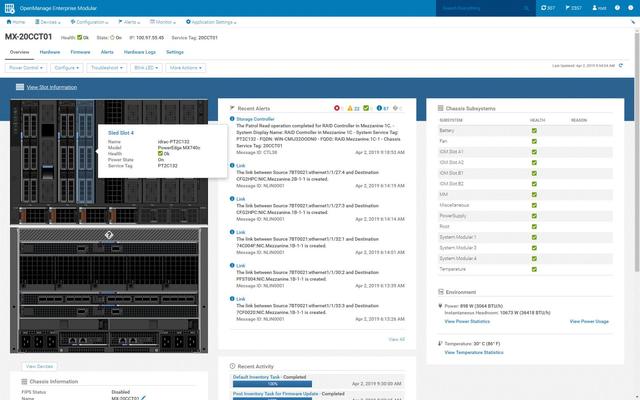Image resolution: width=640 pixels, height=400 pixels.
Task: Click the Temperature subsystem health check mark
Action: pyautogui.click(x=534, y=269)
